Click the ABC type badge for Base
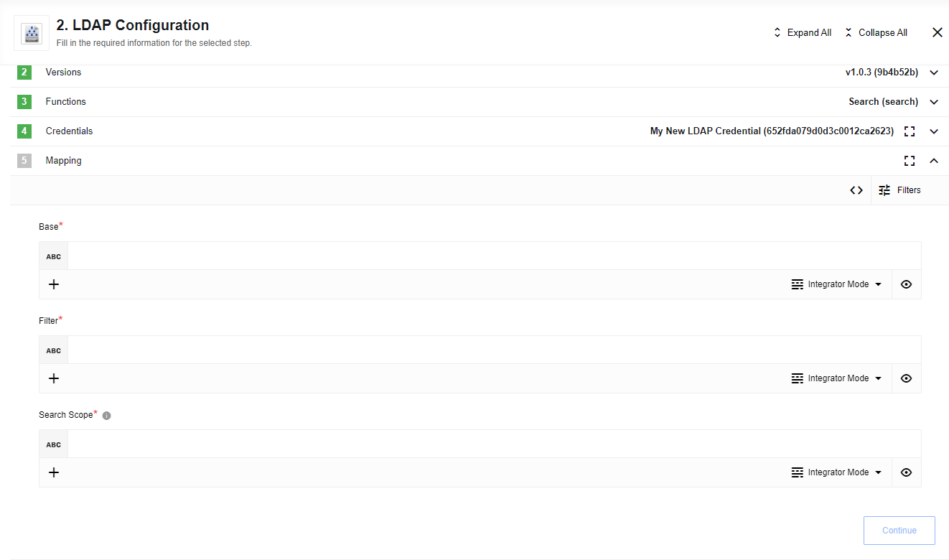This screenshot has width=949, height=560. [x=54, y=256]
